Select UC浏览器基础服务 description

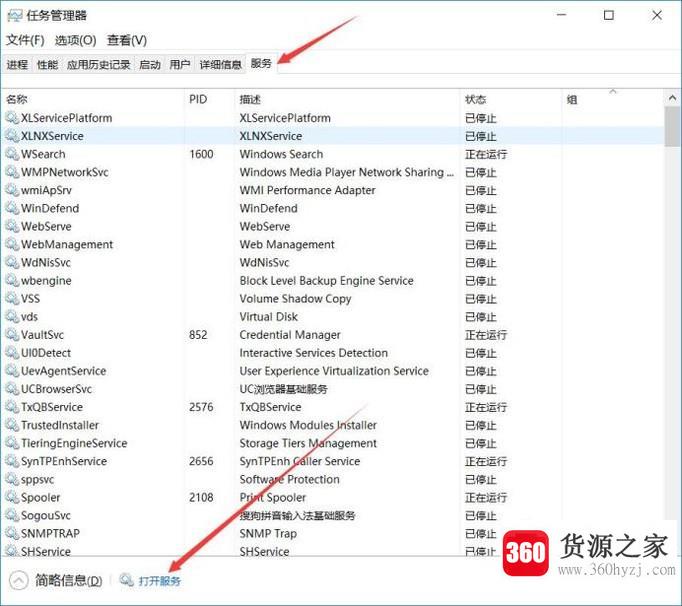tap(283, 388)
